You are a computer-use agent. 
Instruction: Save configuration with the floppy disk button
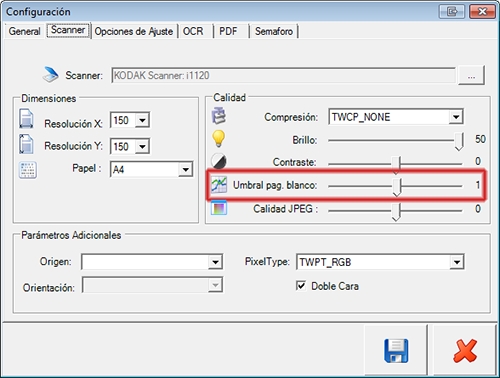point(396,350)
